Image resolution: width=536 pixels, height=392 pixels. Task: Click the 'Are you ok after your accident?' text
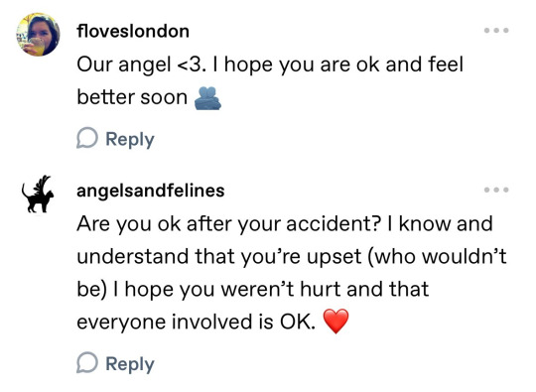click(x=229, y=224)
